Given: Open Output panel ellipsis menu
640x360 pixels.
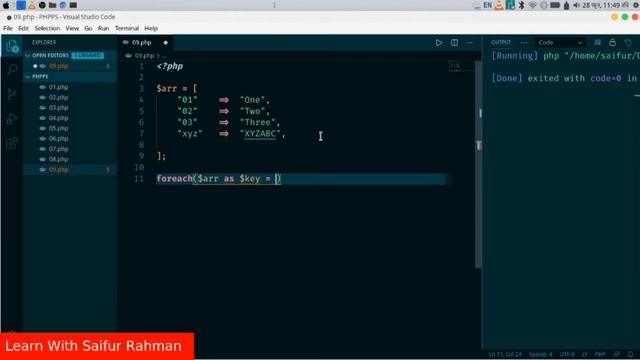Looking at the screenshot, I should pyautogui.click(x=524, y=42).
